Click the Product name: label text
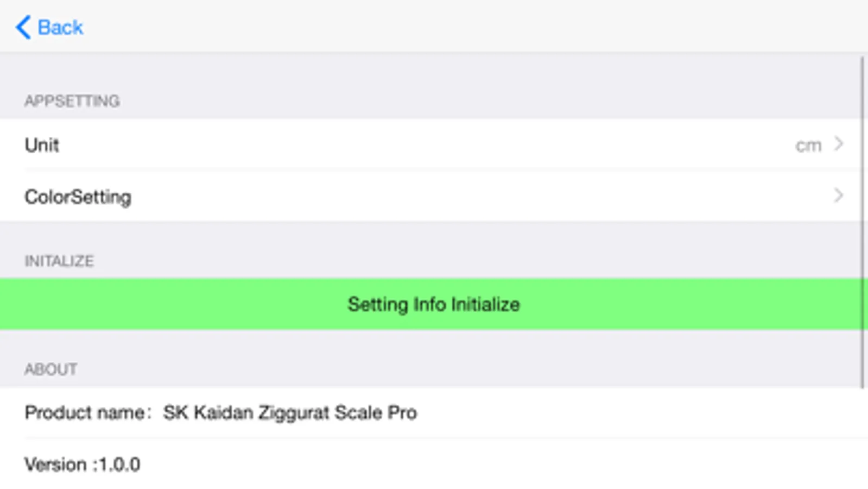 (87, 413)
